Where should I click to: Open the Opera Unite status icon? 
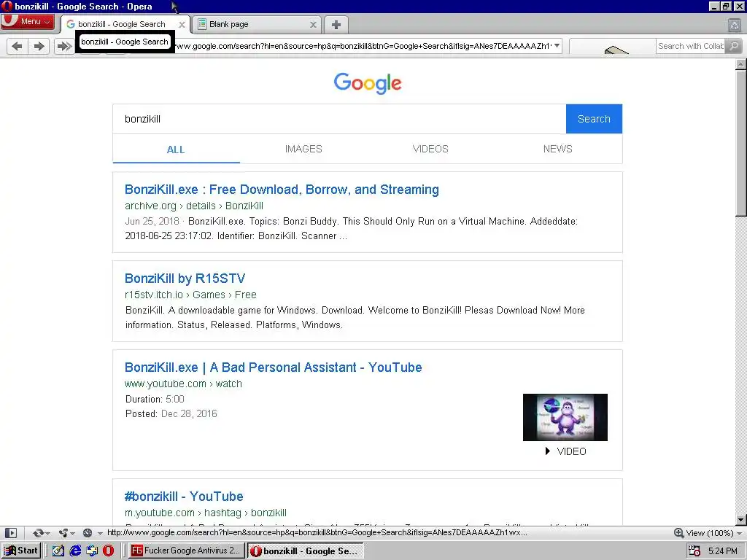63,533
